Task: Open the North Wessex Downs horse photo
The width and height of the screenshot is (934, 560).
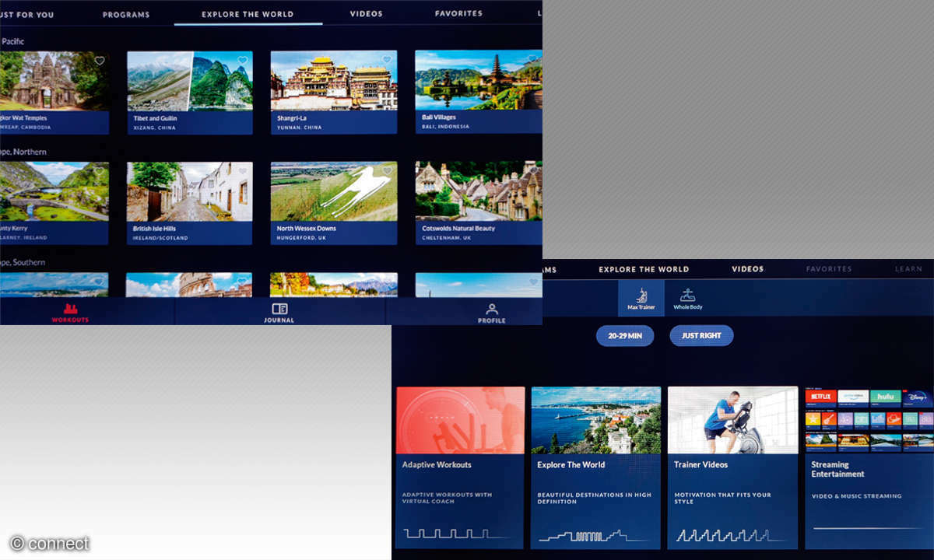Action: 334,191
